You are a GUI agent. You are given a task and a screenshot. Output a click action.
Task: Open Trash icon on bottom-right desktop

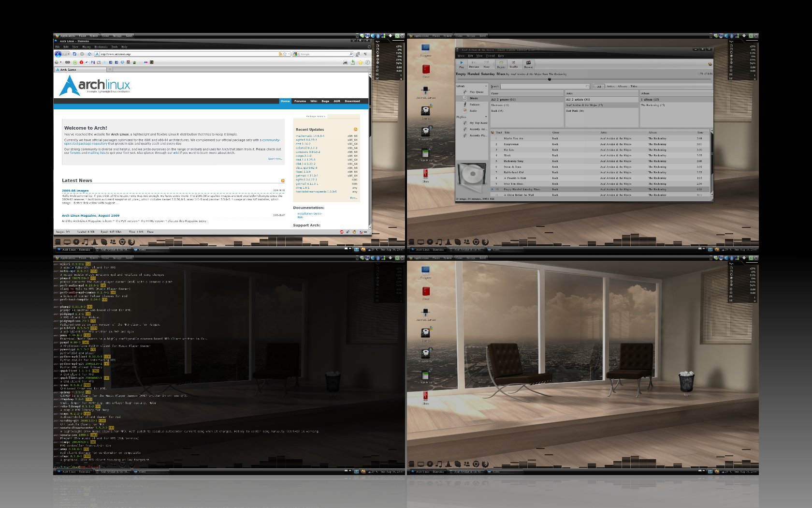pyautogui.click(x=686, y=382)
